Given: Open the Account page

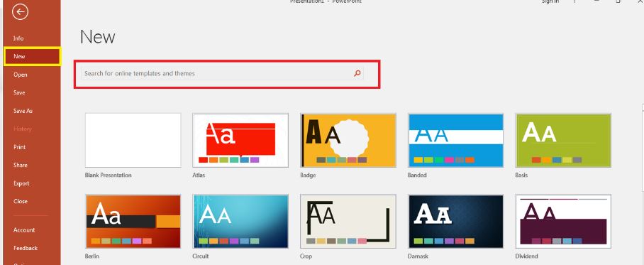Looking at the screenshot, I should pyautogui.click(x=24, y=230).
